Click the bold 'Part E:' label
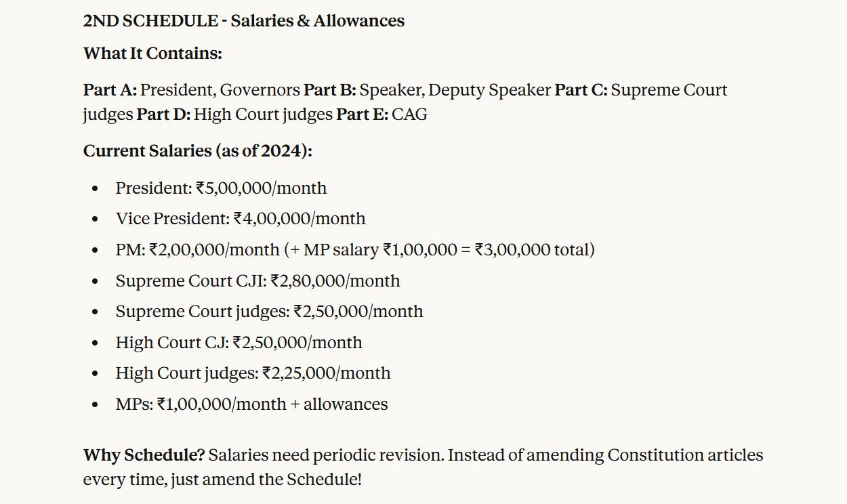Screen dimensions: 847x504 pos(362,114)
